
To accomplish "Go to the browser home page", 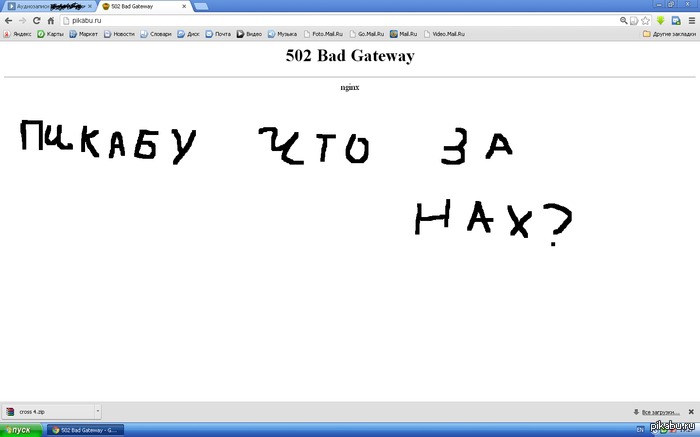I will pyautogui.click(x=50, y=20).
